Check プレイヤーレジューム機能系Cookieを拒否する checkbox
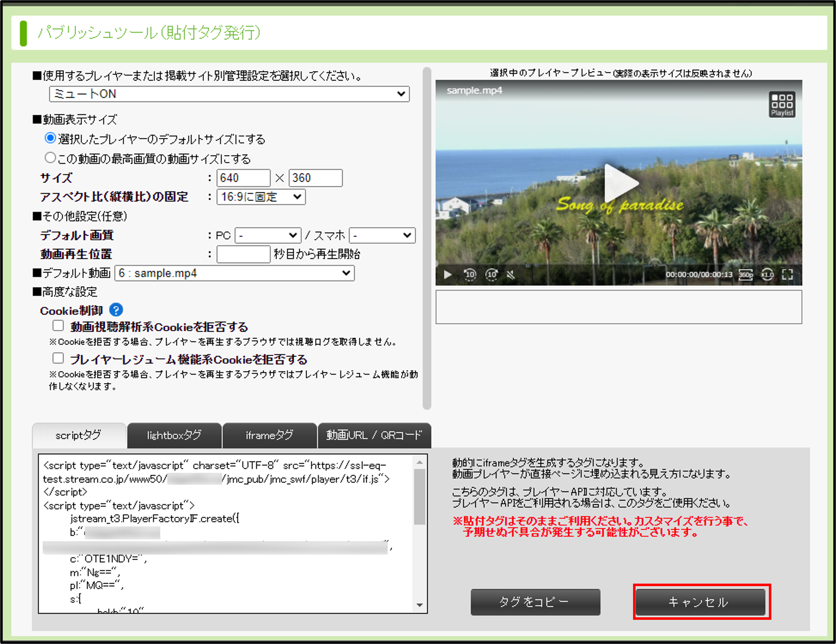This screenshot has width=836, height=644. [58, 358]
